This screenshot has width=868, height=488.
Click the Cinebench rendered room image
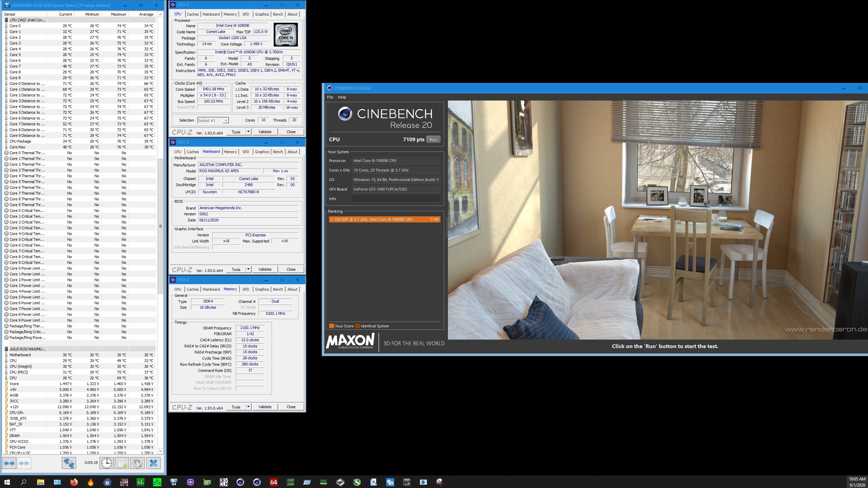pos(657,220)
